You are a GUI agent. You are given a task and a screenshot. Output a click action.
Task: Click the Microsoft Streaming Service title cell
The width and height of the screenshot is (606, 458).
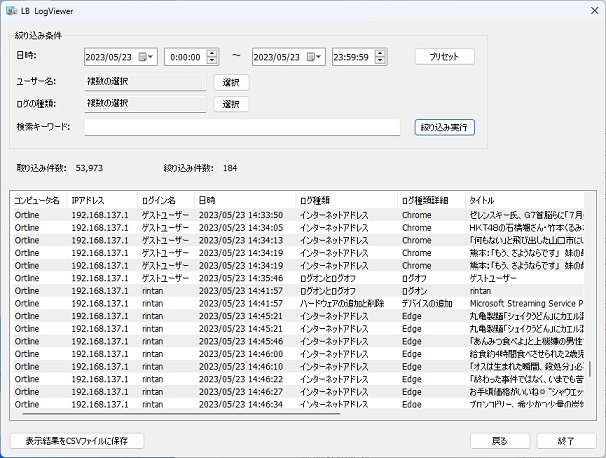pyautogui.click(x=526, y=303)
